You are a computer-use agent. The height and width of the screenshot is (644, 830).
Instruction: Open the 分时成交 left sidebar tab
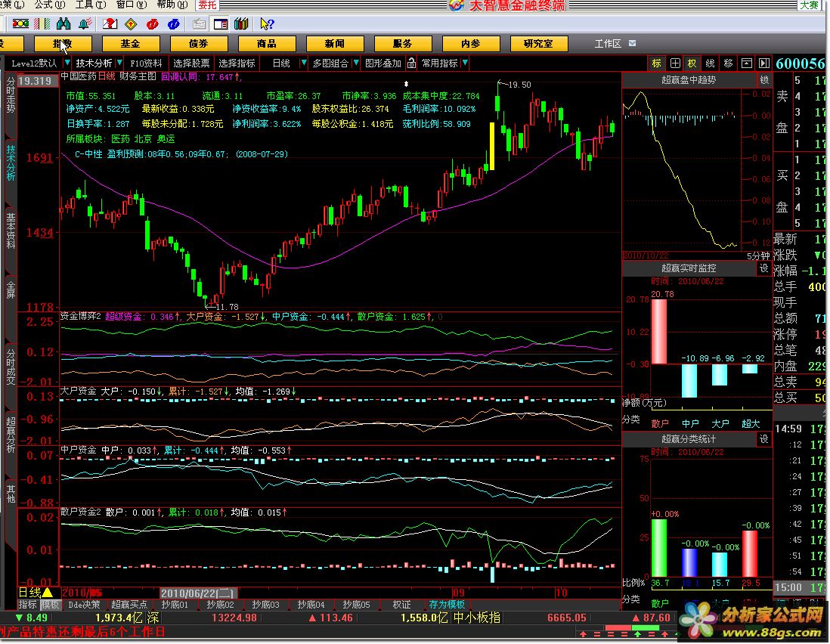coord(11,366)
